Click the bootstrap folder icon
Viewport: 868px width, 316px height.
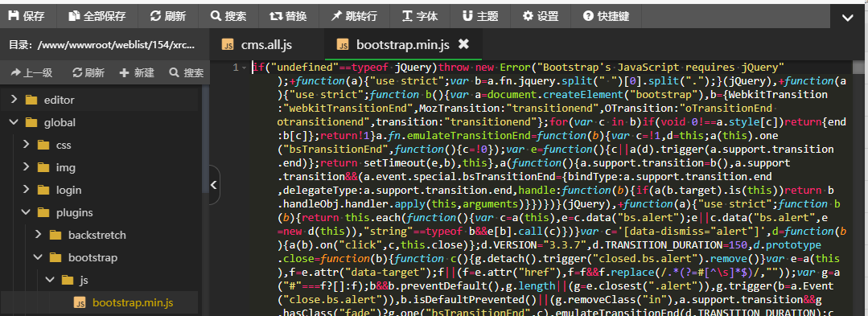[x=56, y=257]
